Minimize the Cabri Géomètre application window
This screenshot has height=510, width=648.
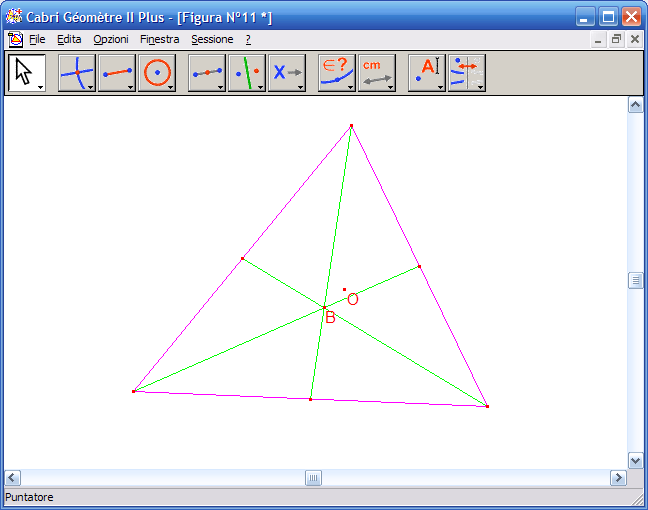tap(585, 17)
